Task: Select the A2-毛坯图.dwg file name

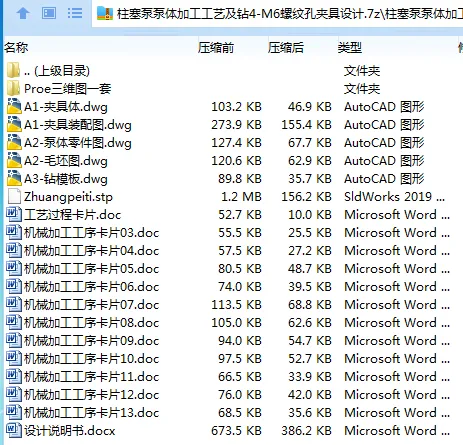Action: tap(66, 161)
